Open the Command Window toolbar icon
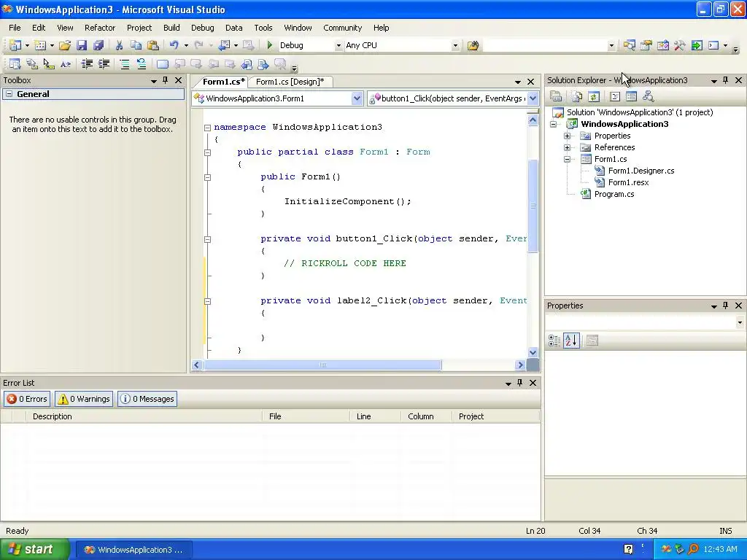 coord(713,45)
